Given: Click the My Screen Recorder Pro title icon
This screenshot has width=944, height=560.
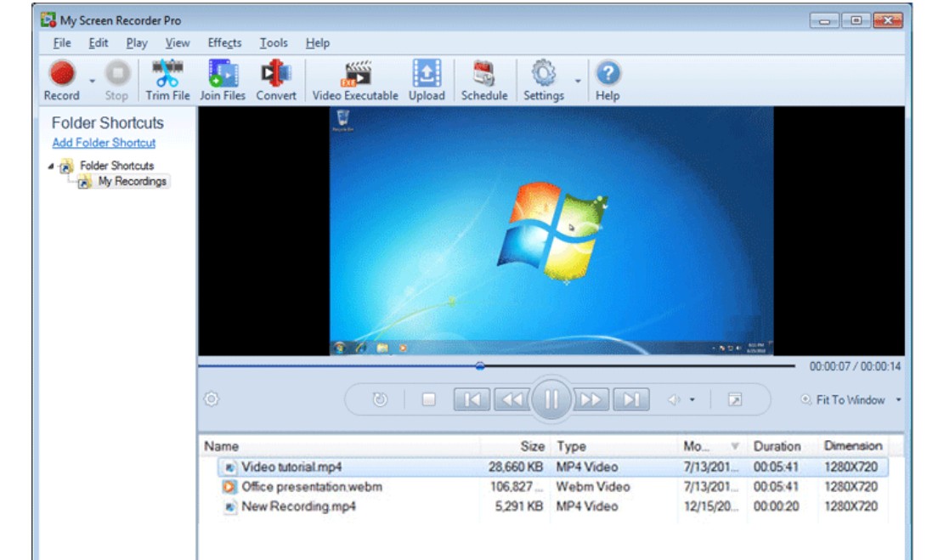Looking at the screenshot, I should click(x=48, y=20).
